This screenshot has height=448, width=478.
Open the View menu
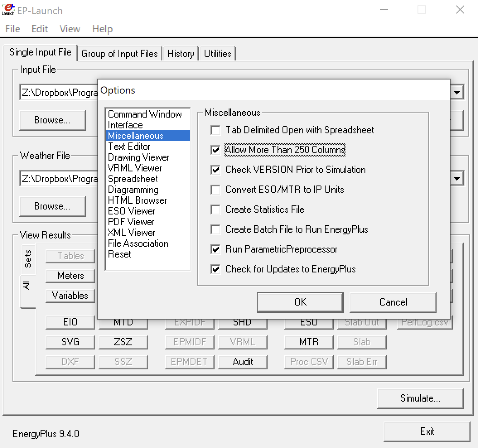(x=70, y=29)
